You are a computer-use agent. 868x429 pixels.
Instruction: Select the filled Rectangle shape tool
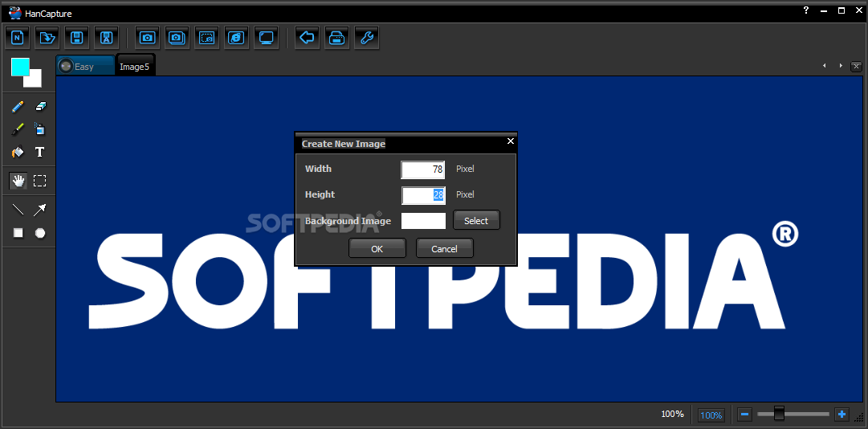tap(18, 233)
